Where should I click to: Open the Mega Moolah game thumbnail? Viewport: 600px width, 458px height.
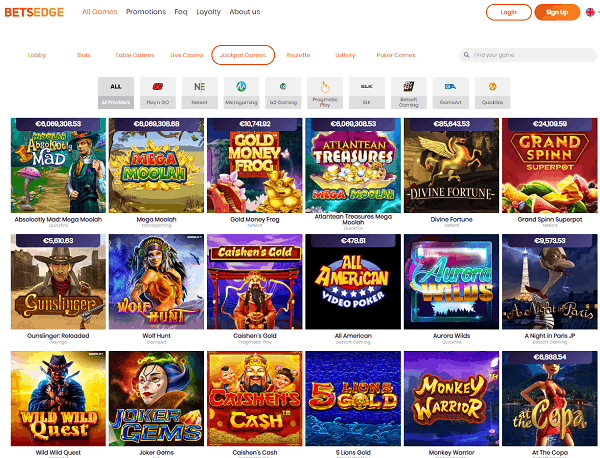click(x=156, y=165)
